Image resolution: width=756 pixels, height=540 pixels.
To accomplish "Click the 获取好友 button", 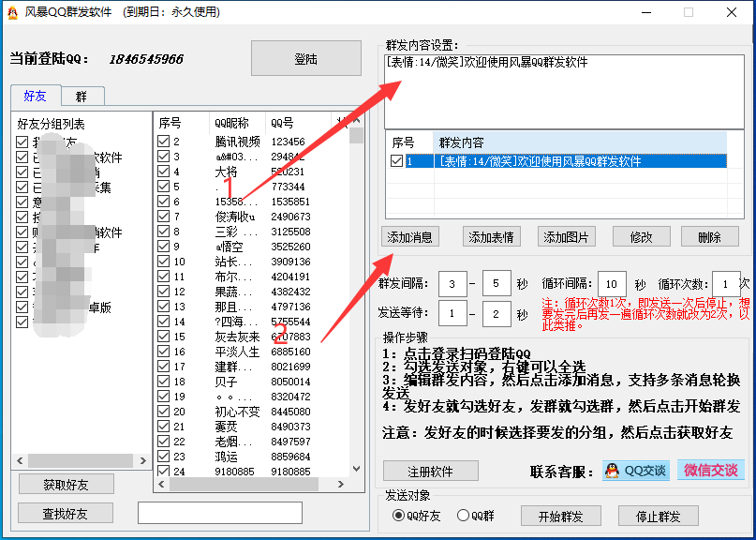I will [67, 485].
